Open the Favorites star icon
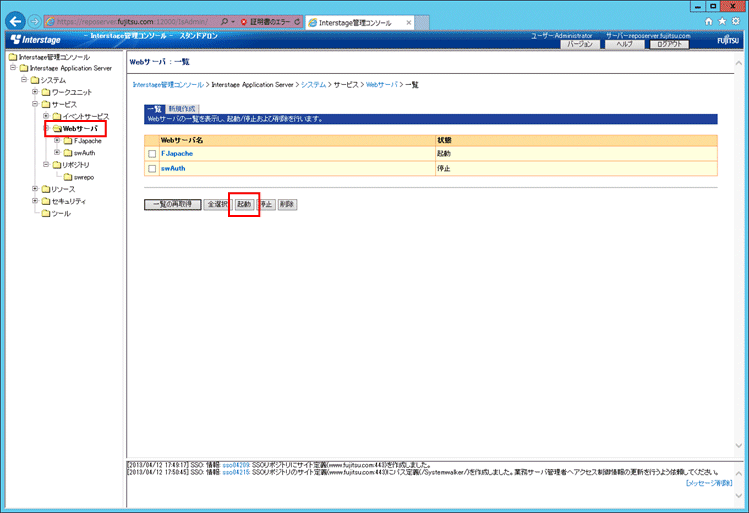This screenshot has width=749, height=513. (722, 21)
